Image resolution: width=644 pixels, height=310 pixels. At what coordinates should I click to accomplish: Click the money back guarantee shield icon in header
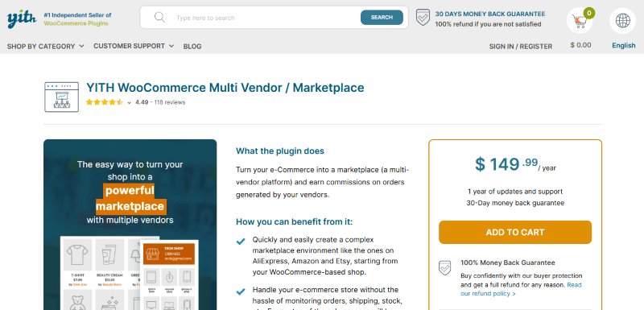click(423, 18)
